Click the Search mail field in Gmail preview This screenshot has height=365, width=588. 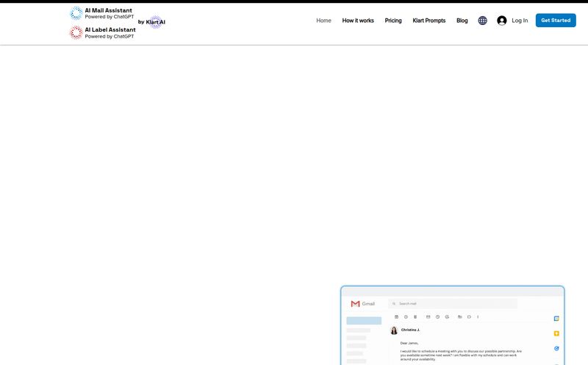coord(453,304)
